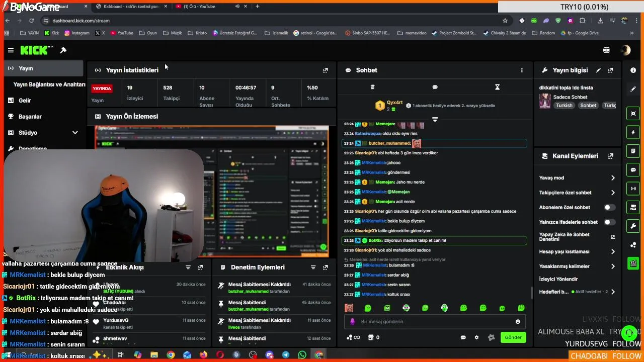The height and width of the screenshot is (362, 644).
Task: Send the message with the Gönder button
Action: [x=513, y=337]
